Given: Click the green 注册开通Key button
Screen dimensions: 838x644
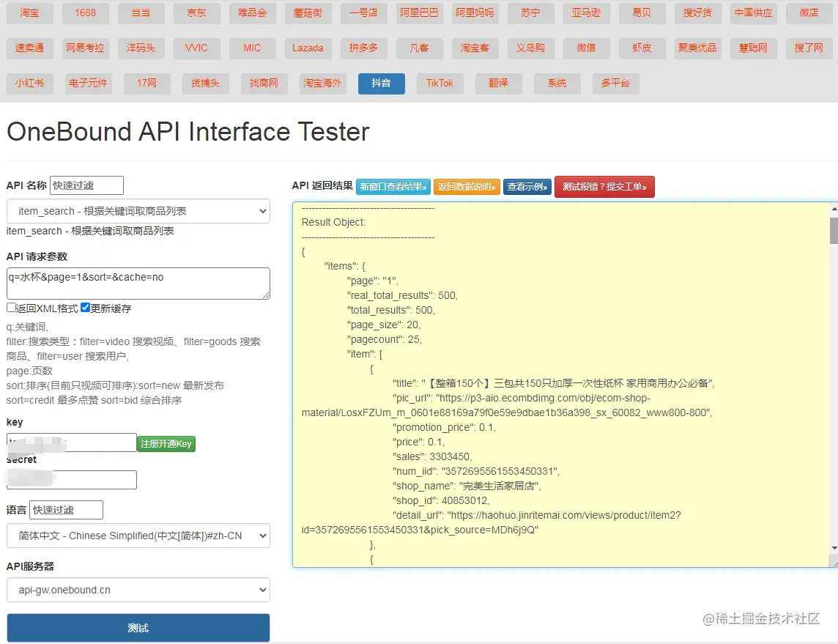Looking at the screenshot, I should tap(166, 443).
